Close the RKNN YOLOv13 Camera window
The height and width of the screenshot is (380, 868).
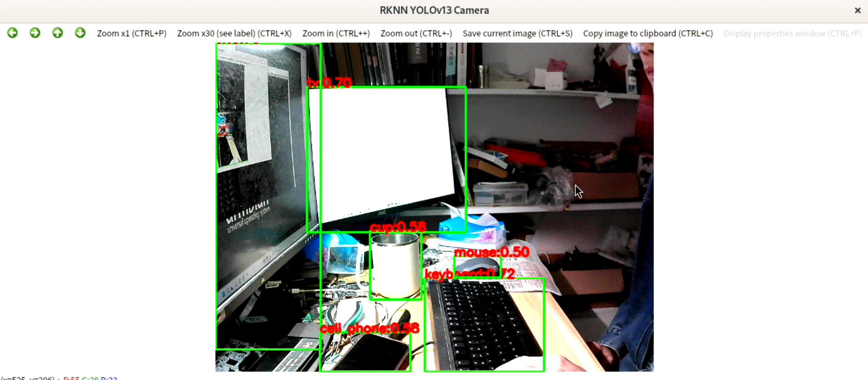pyautogui.click(x=857, y=11)
